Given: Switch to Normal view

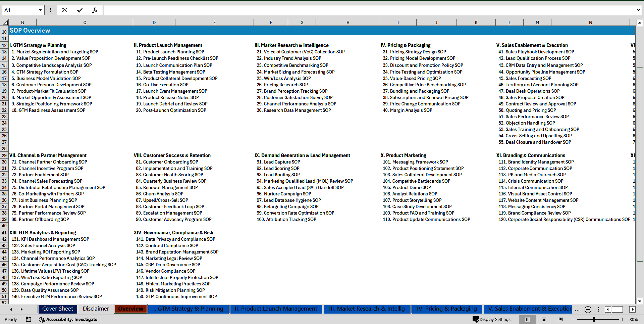Looking at the screenshot, I should tap(527, 319).
